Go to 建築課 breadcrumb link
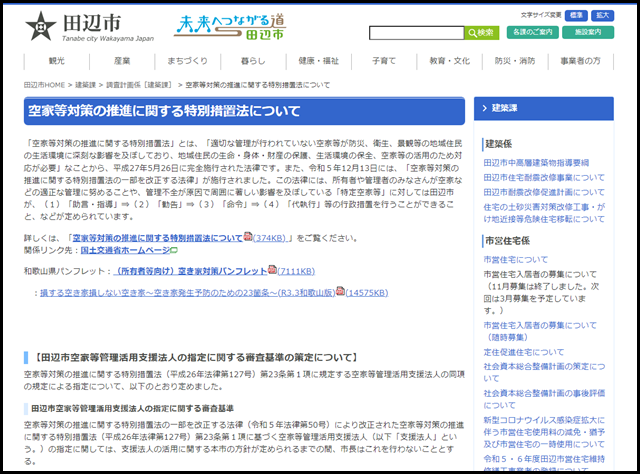This screenshot has height=474, width=640. 85,85
